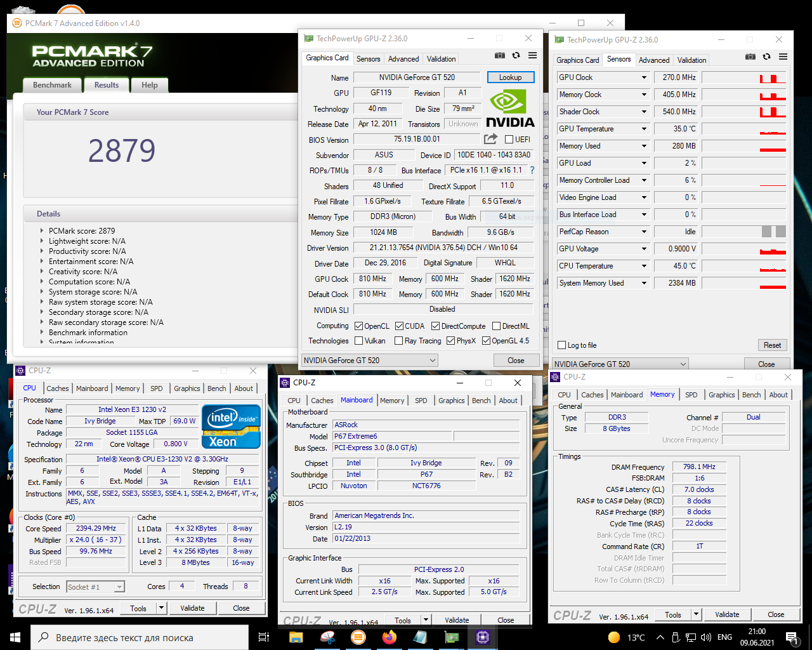Toggle the OpenCL checkbox
This screenshot has height=650, width=812.
tap(358, 326)
